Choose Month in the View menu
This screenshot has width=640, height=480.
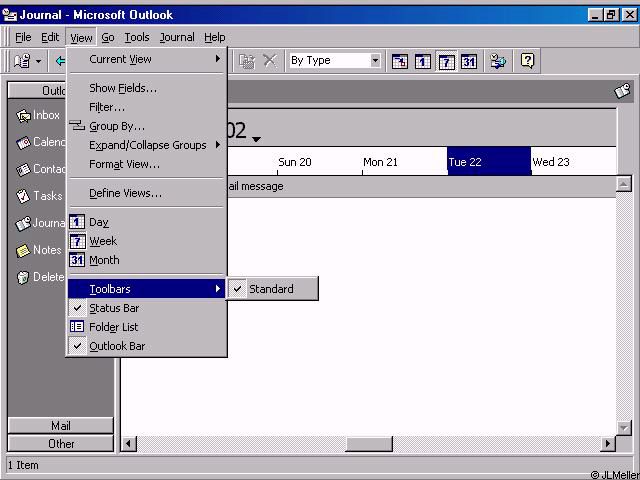[147, 260]
